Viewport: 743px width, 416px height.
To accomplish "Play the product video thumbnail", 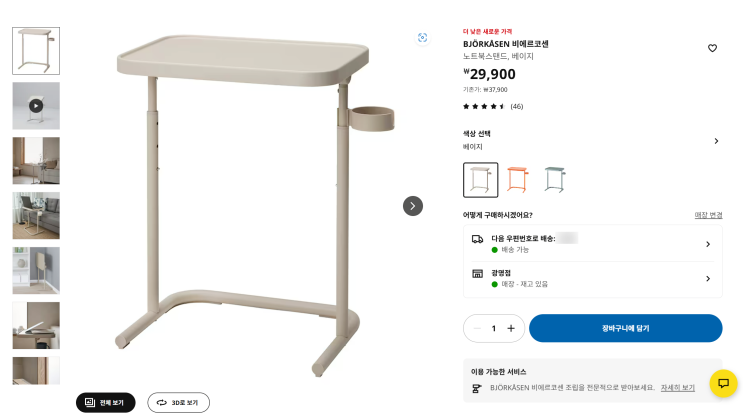I will [36, 105].
